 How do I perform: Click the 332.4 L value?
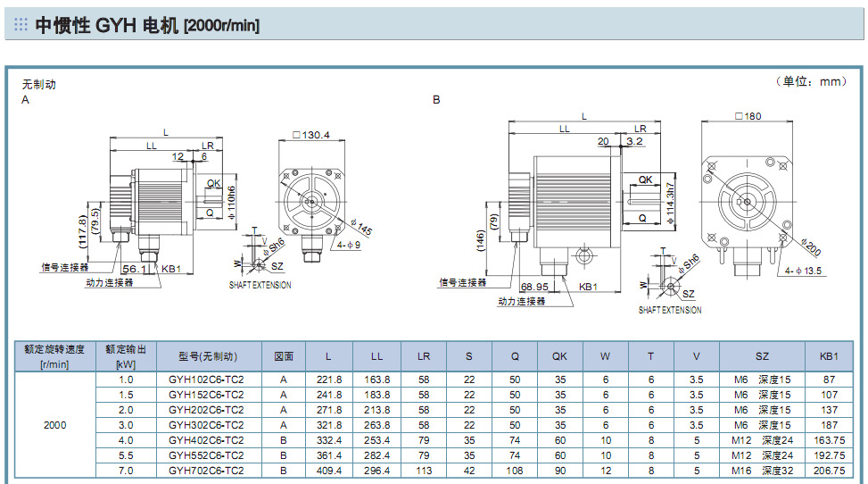329,440
